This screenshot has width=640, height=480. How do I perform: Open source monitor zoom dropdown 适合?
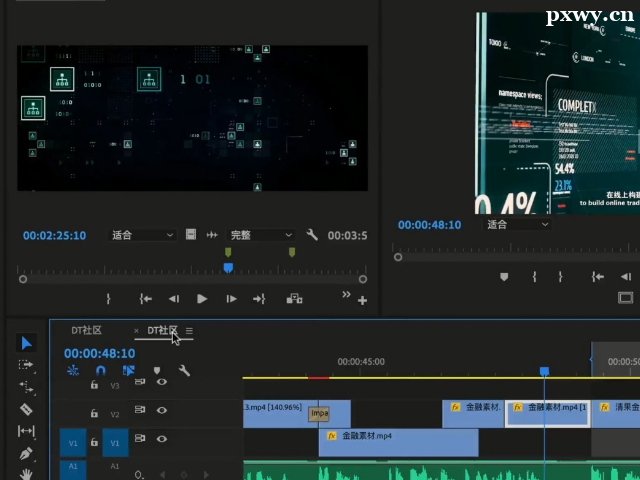142,235
